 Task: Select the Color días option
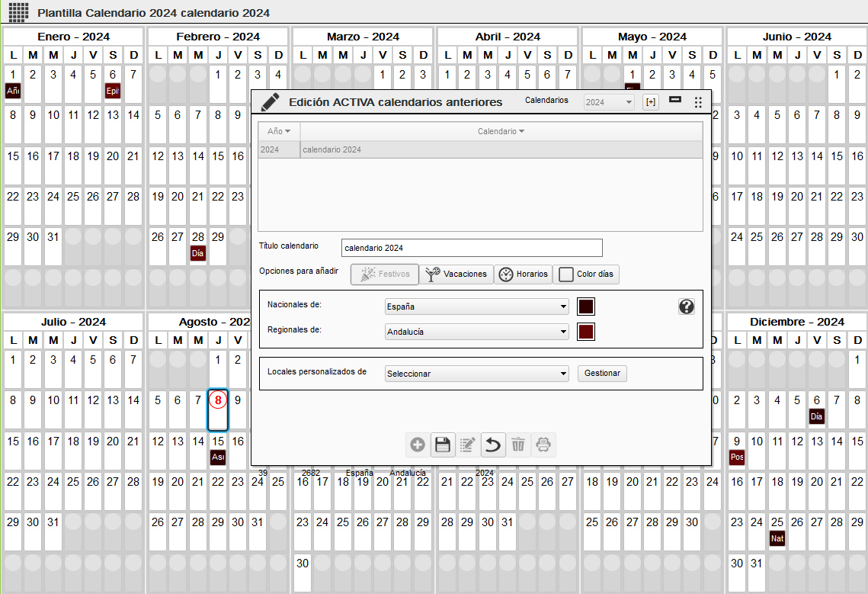586,275
